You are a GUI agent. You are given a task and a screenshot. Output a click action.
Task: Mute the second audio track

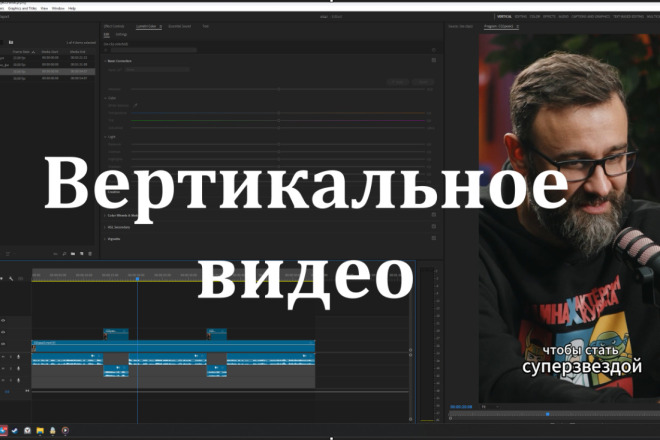click(4, 368)
